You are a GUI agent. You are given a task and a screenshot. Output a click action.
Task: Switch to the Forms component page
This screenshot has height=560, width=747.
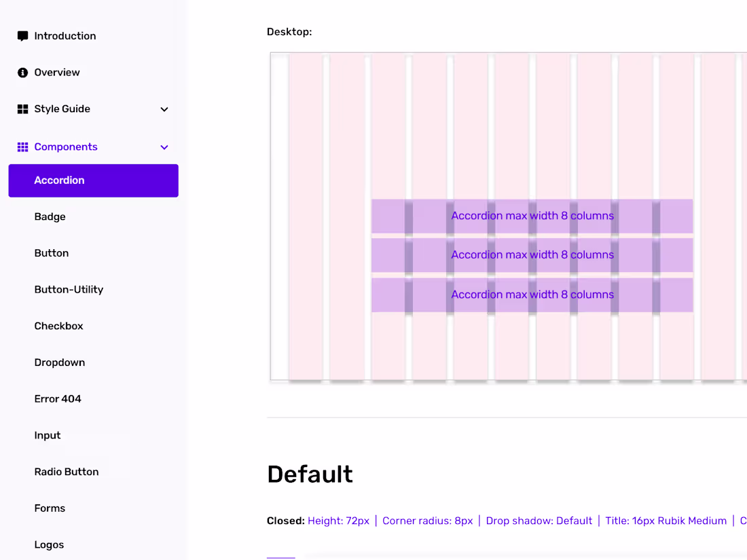click(x=50, y=508)
